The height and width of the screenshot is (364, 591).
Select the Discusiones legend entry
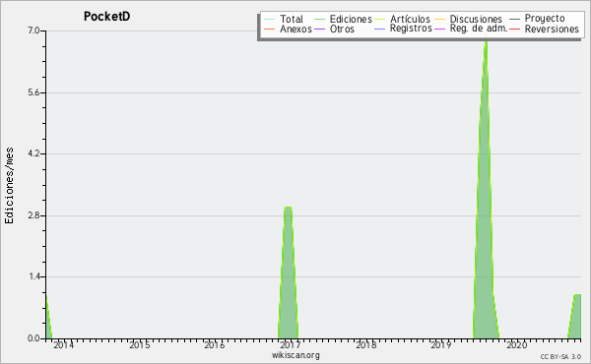coord(476,19)
